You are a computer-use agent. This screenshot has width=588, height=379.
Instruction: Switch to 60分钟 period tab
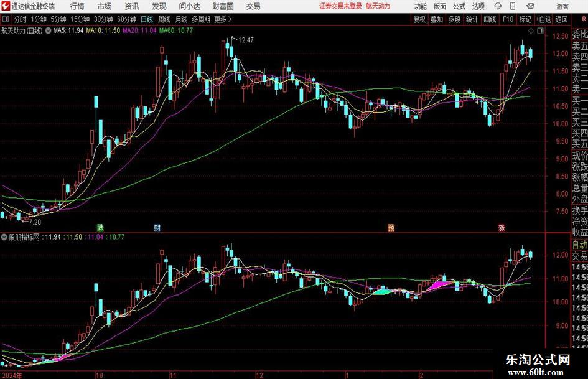(126, 19)
